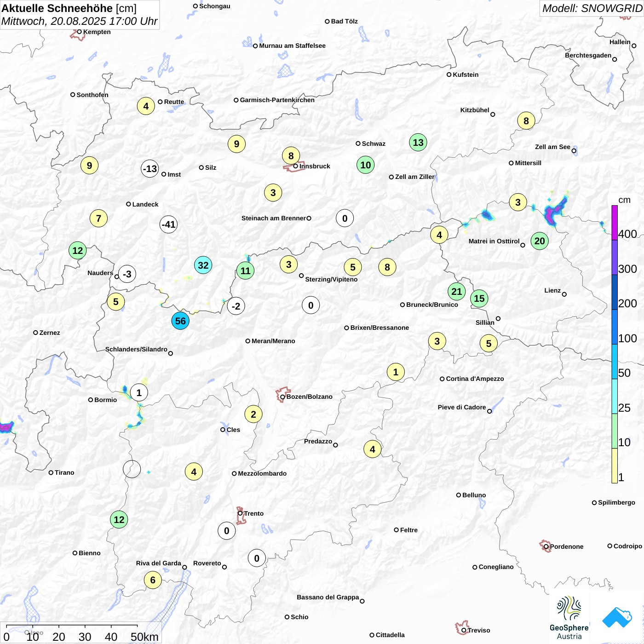Click the violet 300–400 legend segment

click(x=615, y=258)
